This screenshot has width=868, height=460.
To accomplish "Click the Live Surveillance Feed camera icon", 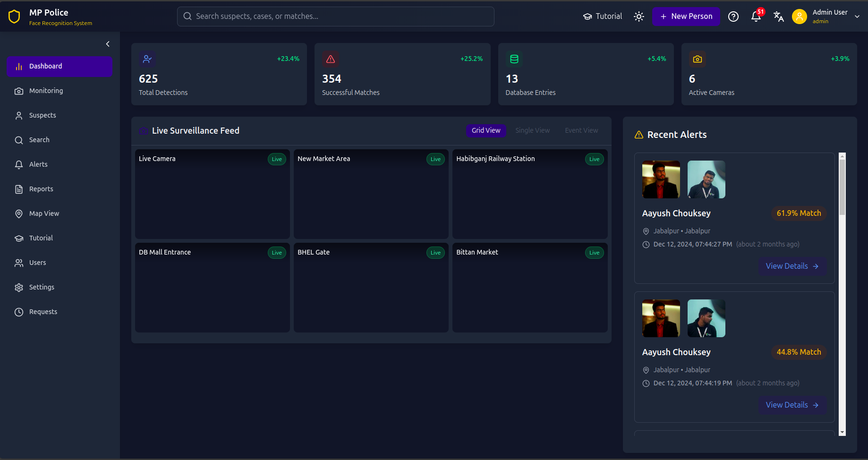I will [x=144, y=131].
